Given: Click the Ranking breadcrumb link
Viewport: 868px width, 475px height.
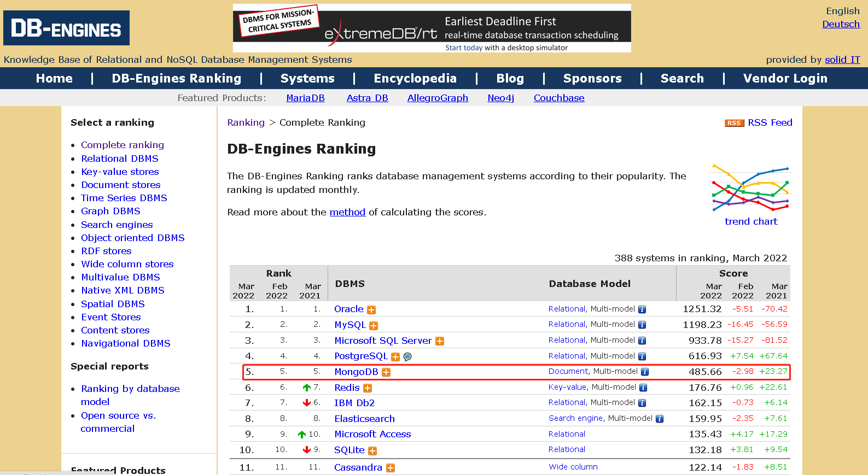Looking at the screenshot, I should 246,122.
